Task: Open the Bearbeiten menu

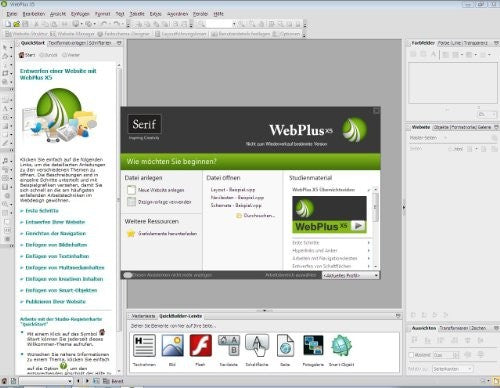Action: point(34,14)
